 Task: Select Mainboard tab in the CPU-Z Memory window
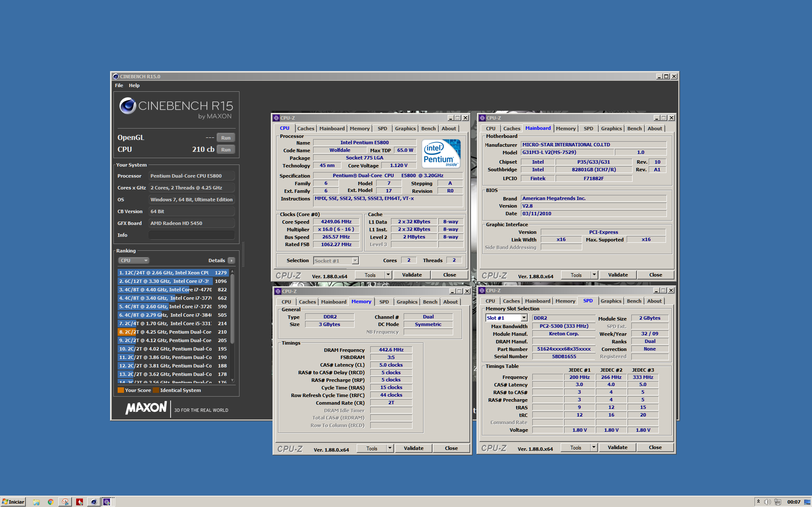[333, 302]
